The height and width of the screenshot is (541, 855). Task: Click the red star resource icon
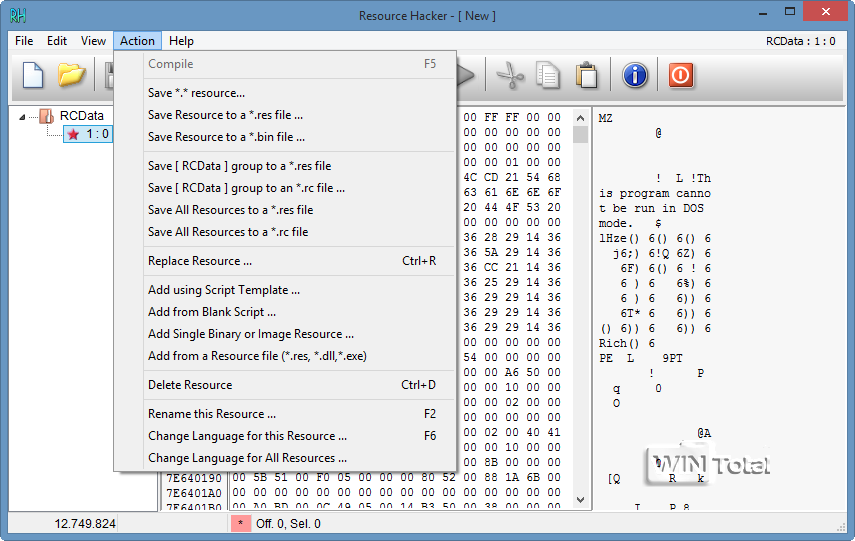coord(73,134)
